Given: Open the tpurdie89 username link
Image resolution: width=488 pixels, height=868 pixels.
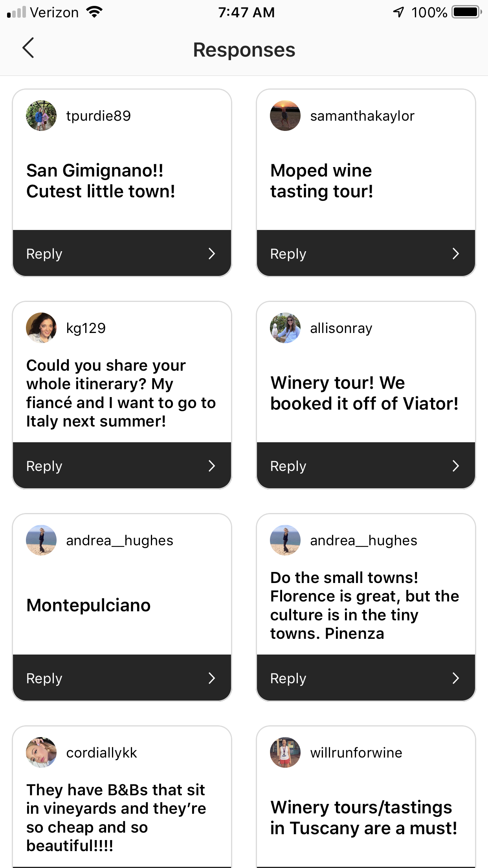Looking at the screenshot, I should click(x=98, y=116).
